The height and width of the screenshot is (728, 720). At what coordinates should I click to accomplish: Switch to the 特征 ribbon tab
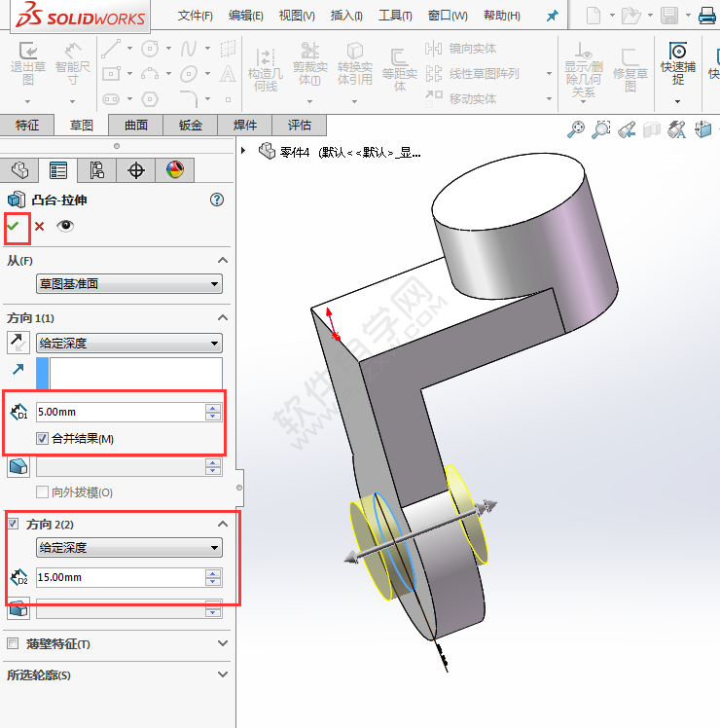[27, 125]
